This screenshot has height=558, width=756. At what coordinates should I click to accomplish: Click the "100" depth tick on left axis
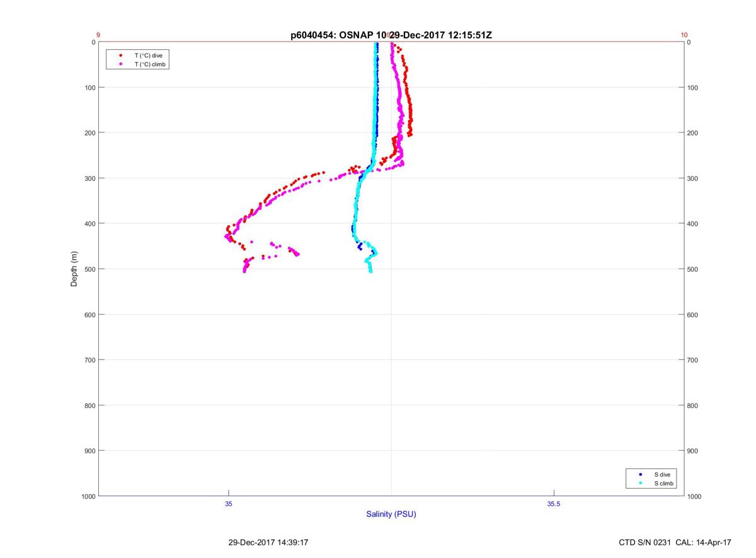(90, 88)
